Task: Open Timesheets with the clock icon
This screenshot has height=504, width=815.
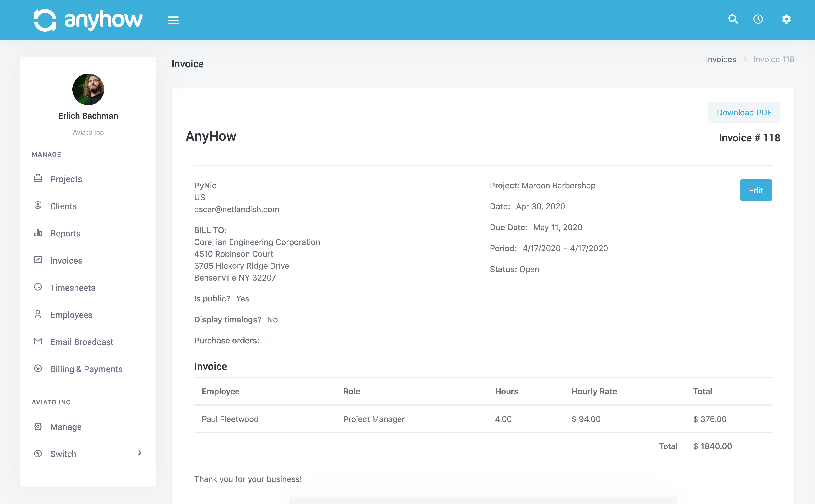Action: [x=38, y=287]
